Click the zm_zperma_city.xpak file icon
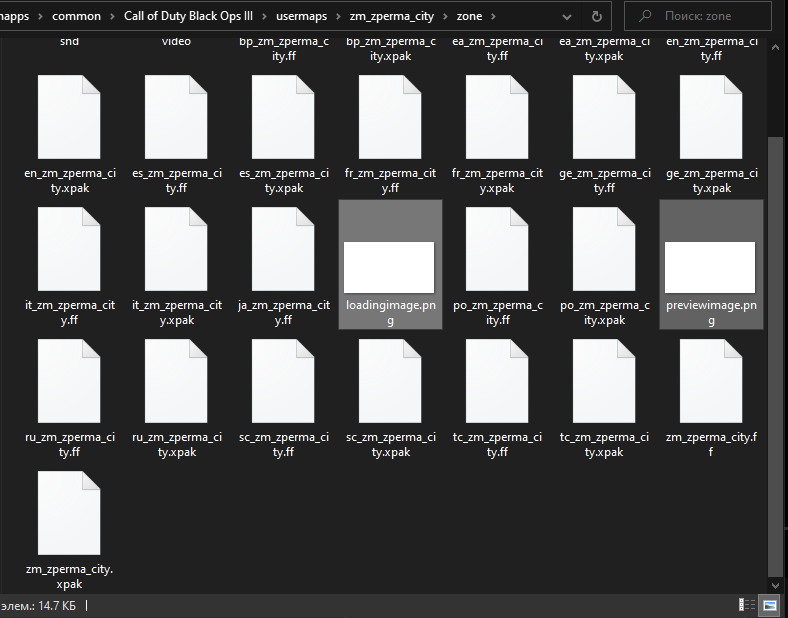Viewport: 788px width, 618px height. point(69,513)
